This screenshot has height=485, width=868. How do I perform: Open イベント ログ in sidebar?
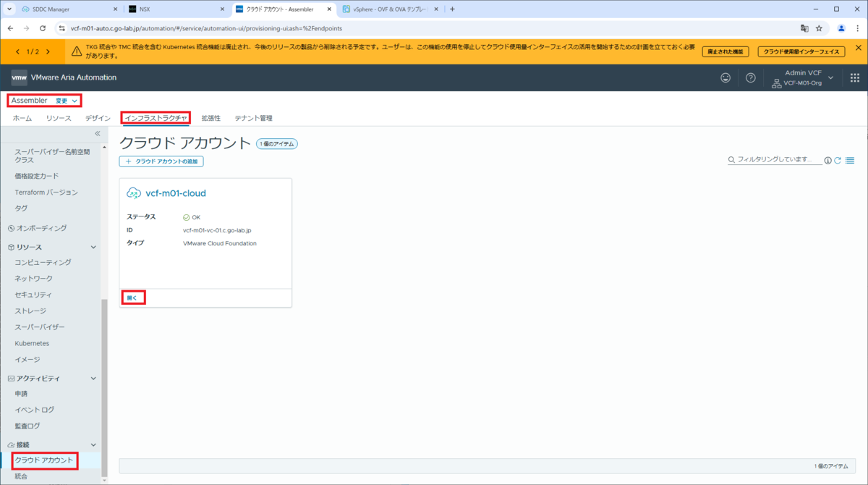(34, 410)
